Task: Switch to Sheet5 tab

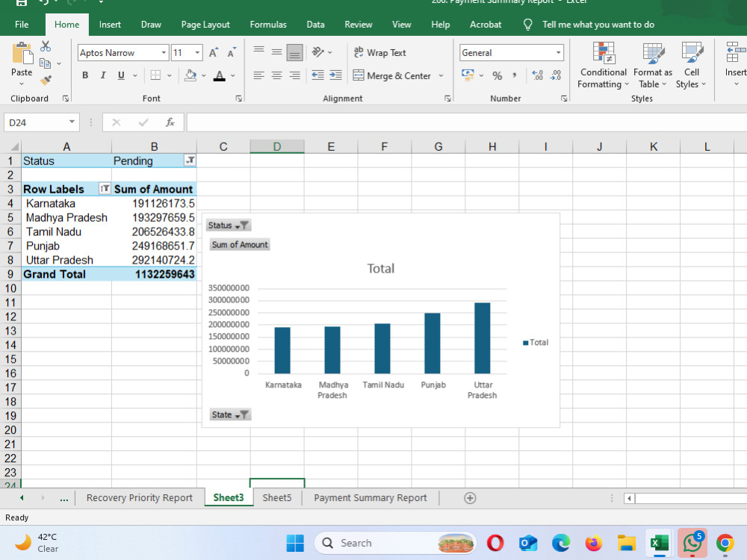Action: 277,497
